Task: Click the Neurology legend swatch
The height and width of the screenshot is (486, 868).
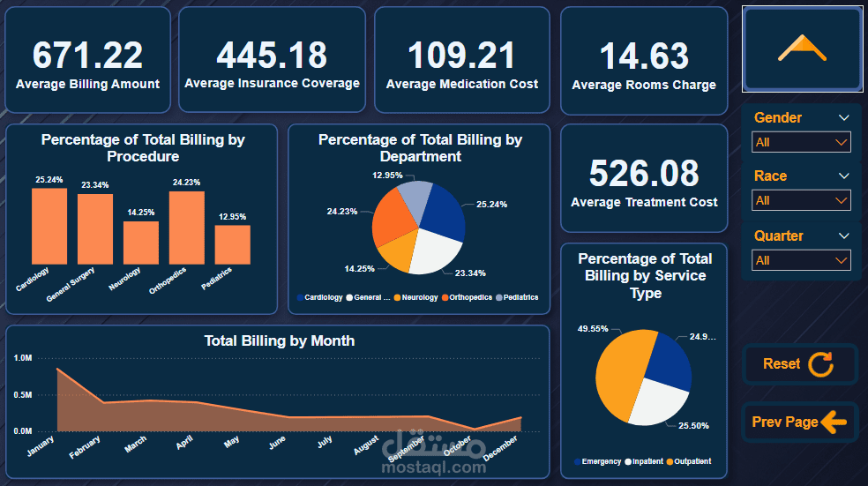Action: (397, 298)
